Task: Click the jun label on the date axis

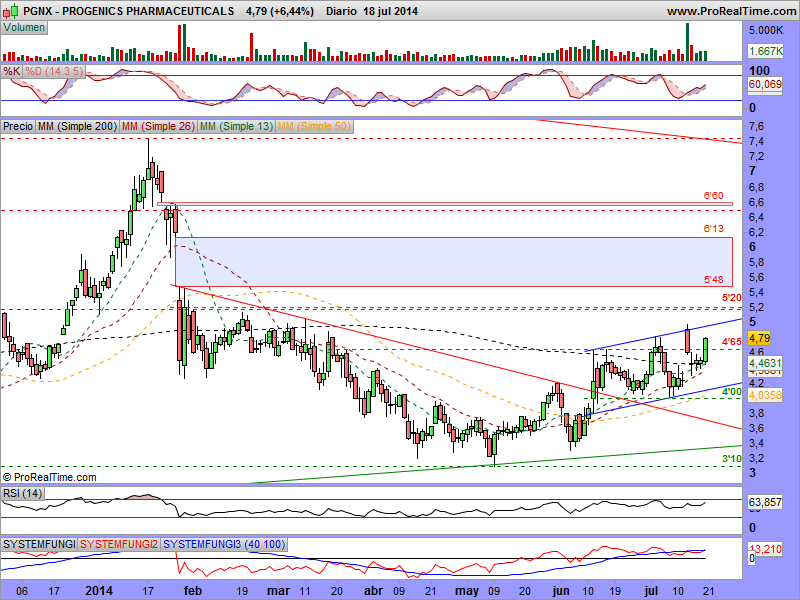Action: pyautogui.click(x=561, y=591)
